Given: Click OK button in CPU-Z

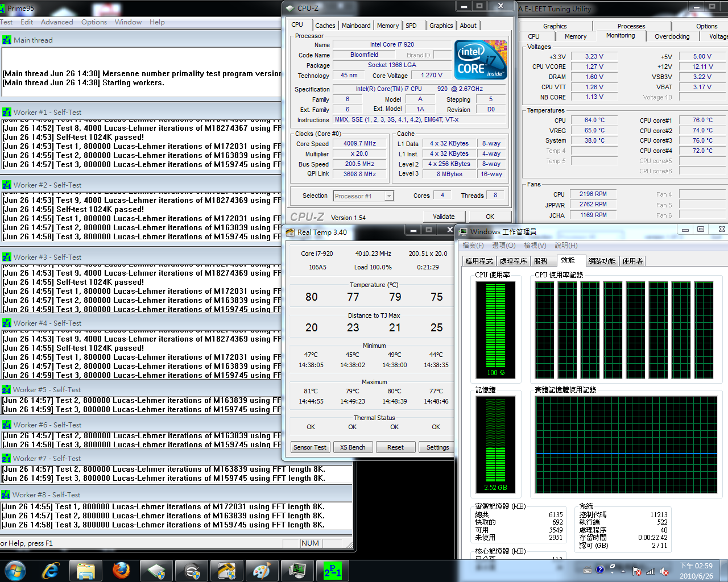Looking at the screenshot, I should coord(490,217).
